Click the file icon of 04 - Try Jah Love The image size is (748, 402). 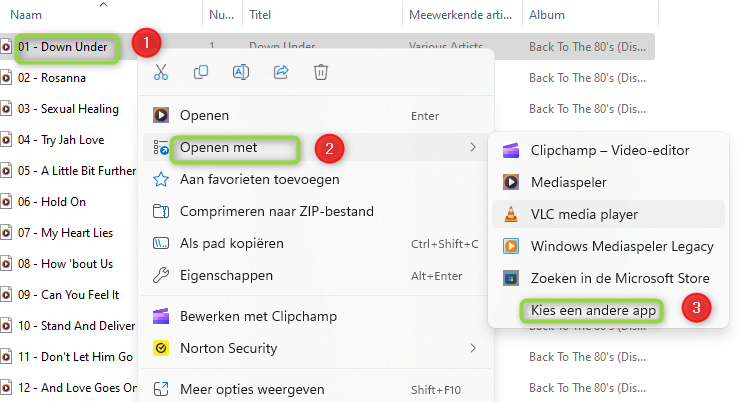pos(6,140)
